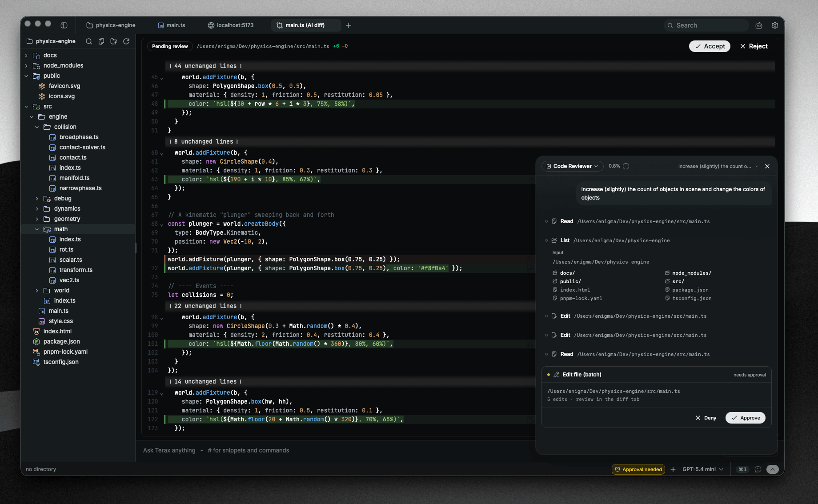This screenshot has height=504, width=818.
Task: Open the AI assistant icon beside Search
Action: point(759,25)
